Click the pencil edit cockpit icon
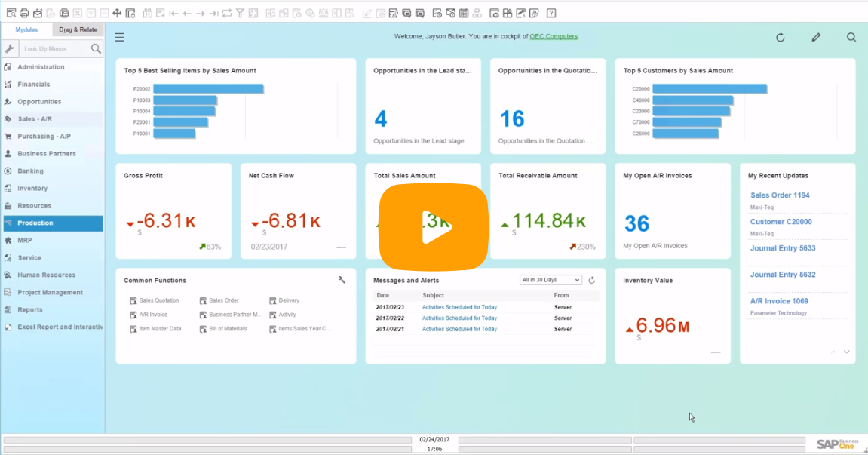The width and height of the screenshot is (868, 455). pos(816,37)
